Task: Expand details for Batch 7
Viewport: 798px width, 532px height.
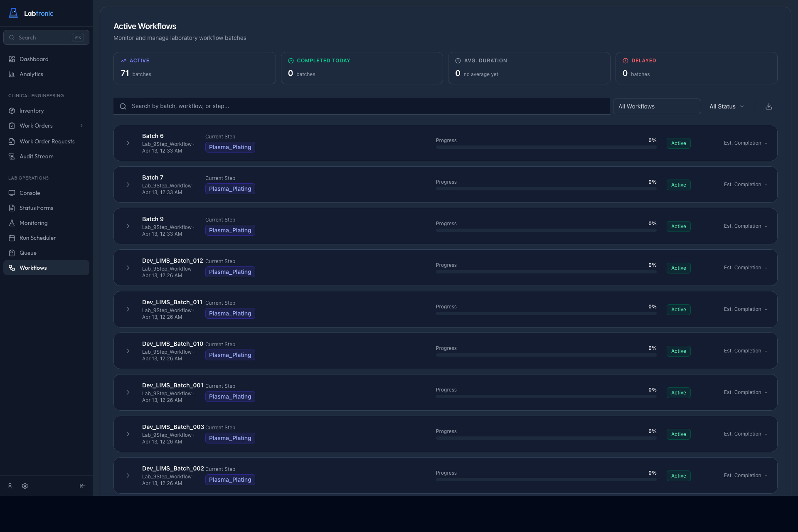Action: [128, 185]
